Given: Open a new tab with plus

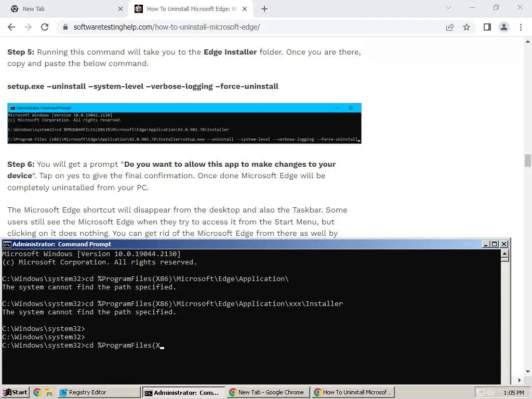Looking at the screenshot, I should pyautogui.click(x=264, y=9).
